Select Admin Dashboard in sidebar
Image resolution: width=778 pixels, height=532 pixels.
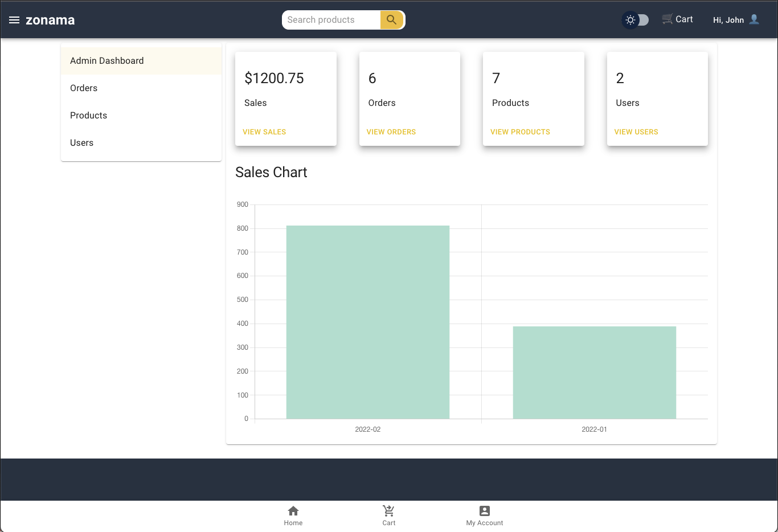(141, 61)
